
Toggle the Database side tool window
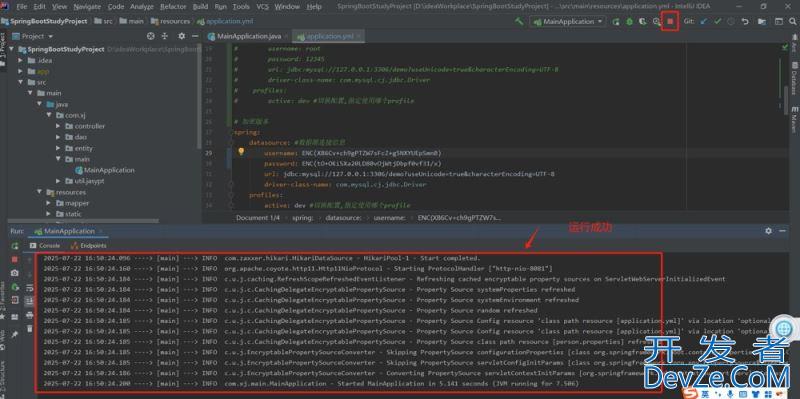pyautogui.click(x=794, y=79)
